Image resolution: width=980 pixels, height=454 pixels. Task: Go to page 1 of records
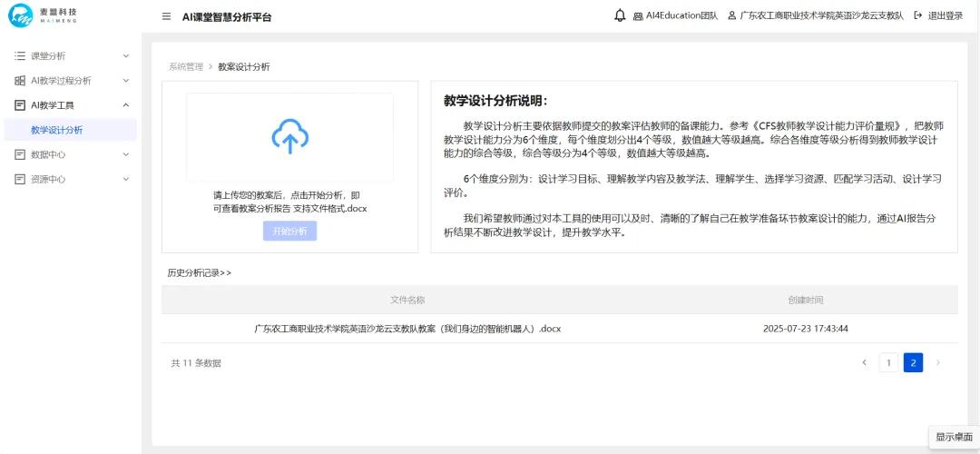(888, 363)
